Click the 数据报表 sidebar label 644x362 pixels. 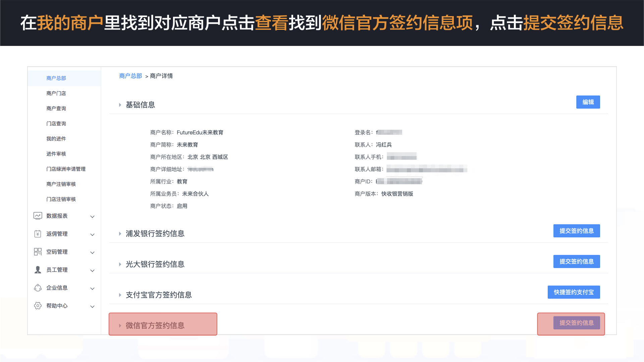pos(57,216)
